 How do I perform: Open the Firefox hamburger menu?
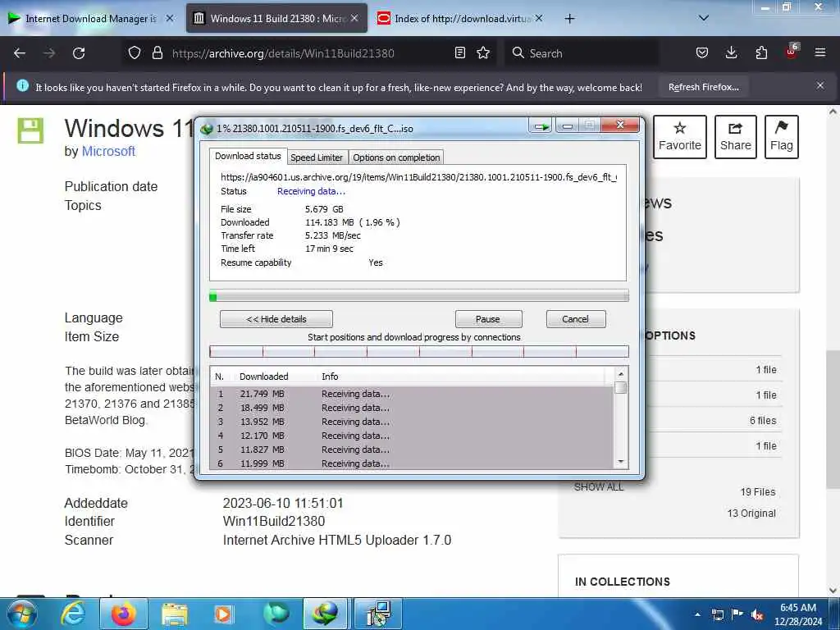[x=820, y=53]
